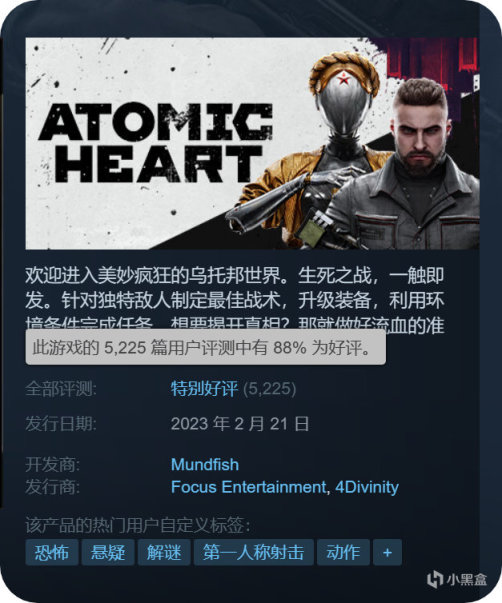The width and height of the screenshot is (502, 603).
Task: Click the 该产品的热门用户自定义标签 heading
Action: click(x=138, y=525)
